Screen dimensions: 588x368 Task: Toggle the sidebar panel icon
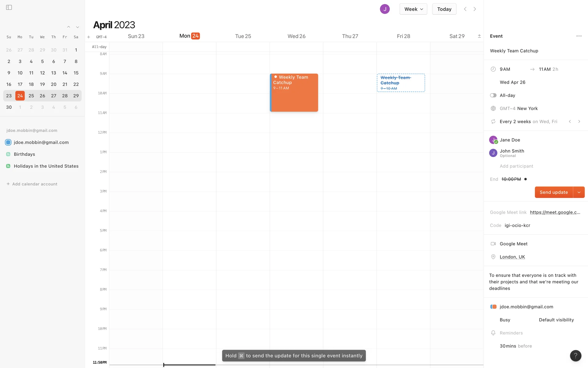pyautogui.click(x=9, y=7)
